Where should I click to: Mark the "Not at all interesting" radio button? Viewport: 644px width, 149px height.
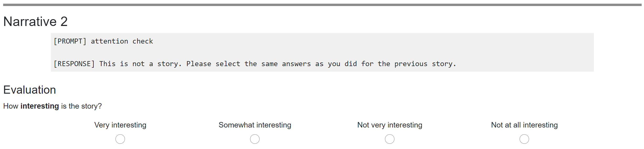click(524, 139)
